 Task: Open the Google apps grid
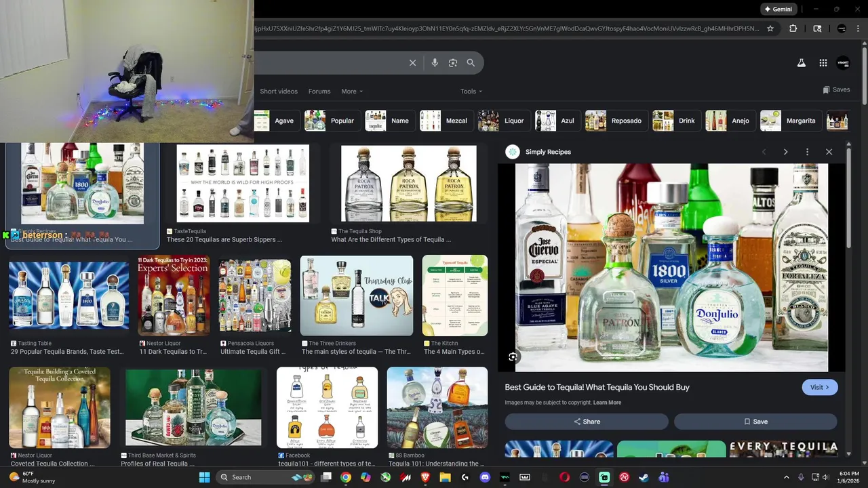tap(823, 62)
